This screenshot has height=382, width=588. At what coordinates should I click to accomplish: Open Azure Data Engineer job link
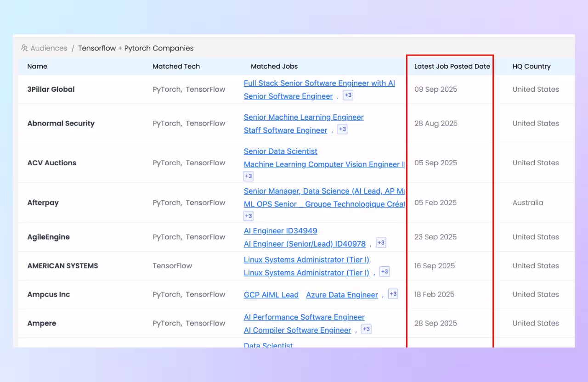342,295
